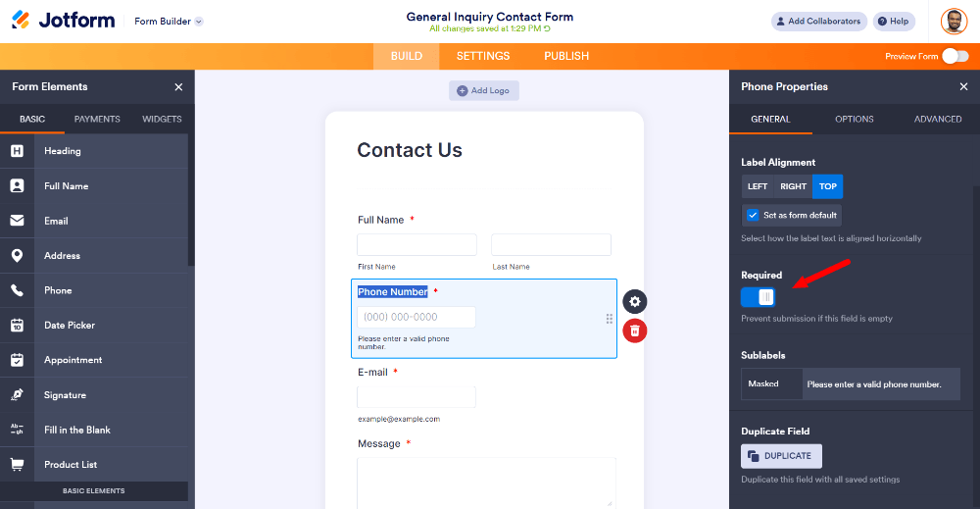Switch to the WIDGETS tab

point(162,119)
